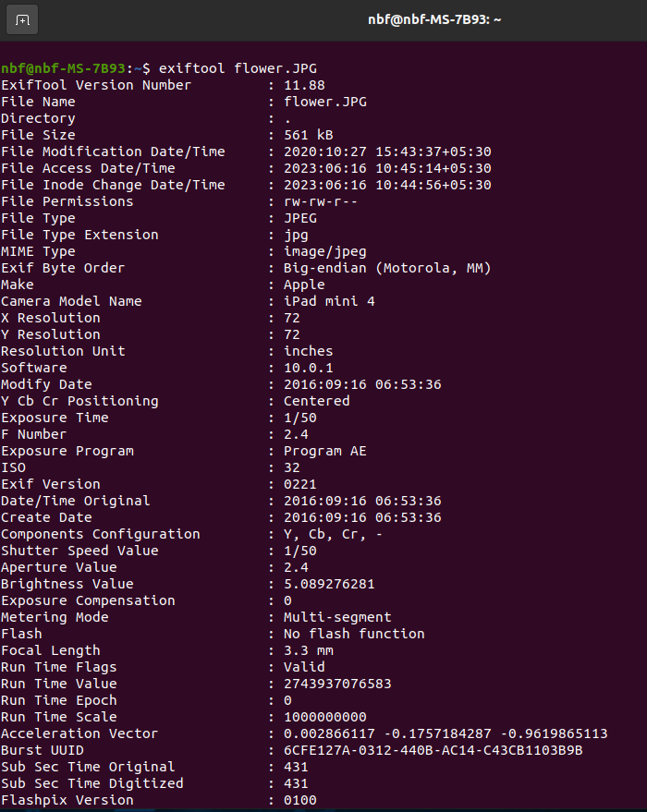Click the terminal title nbf@nbf-MS-7B93: ~

click(x=434, y=19)
